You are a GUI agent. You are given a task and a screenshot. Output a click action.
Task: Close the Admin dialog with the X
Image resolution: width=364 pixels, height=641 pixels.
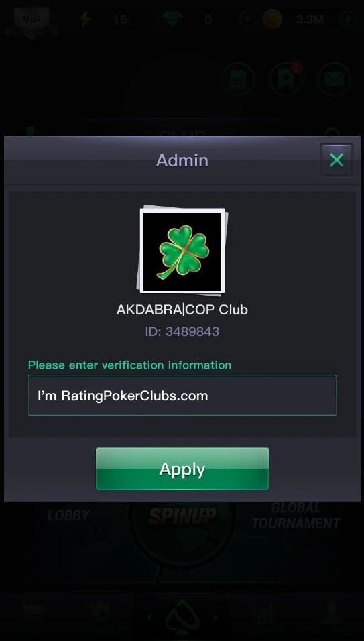pyautogui.click(x=337, y=160)
